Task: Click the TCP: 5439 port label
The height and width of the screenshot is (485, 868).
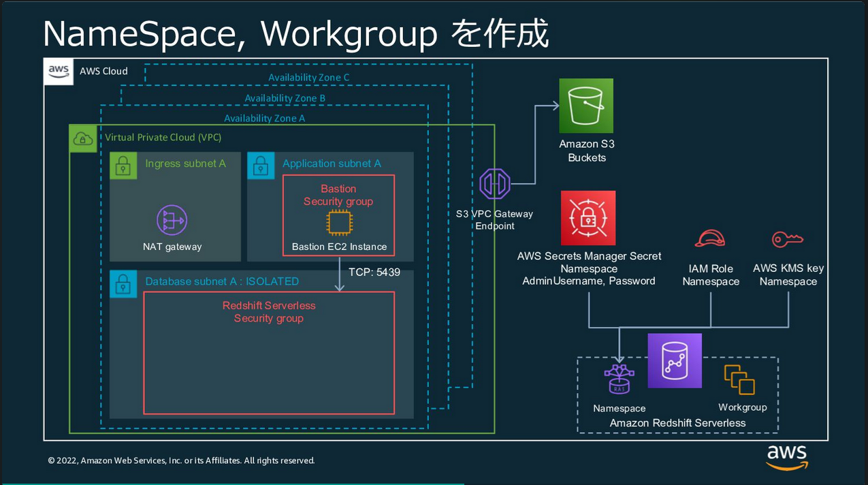Action: coord(374,272)
